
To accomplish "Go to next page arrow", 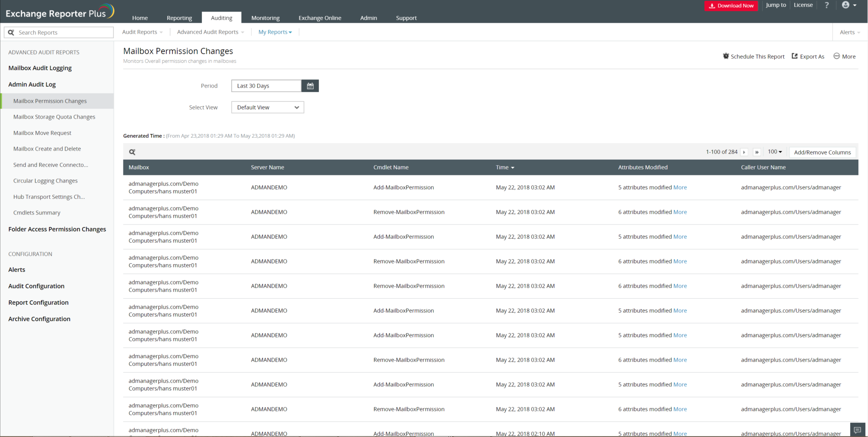I will [x=744, y=152].
